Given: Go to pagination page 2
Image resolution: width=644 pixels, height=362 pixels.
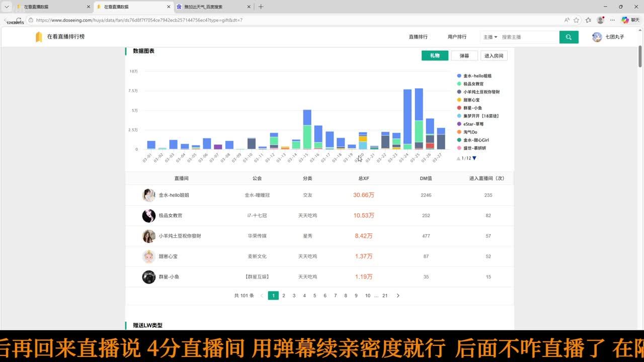Looking at the screenshot, I should coord(284,296).
